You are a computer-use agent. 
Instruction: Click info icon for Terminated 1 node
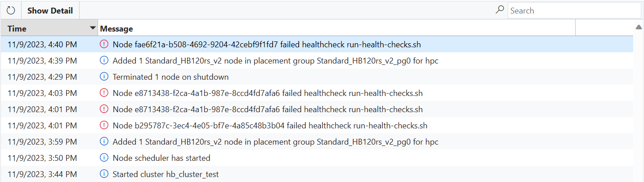click(x=104, y=77)
